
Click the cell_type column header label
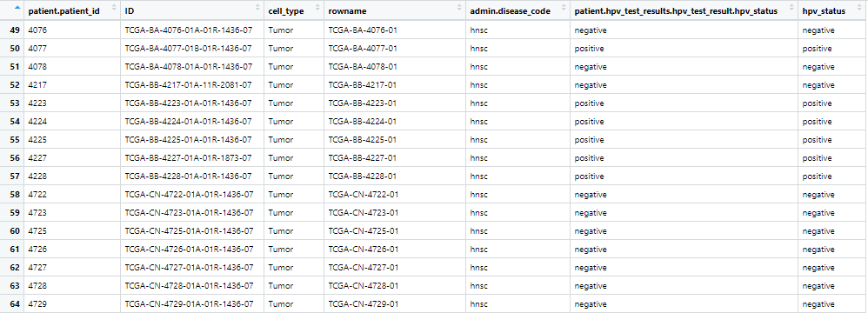(286, 11)
